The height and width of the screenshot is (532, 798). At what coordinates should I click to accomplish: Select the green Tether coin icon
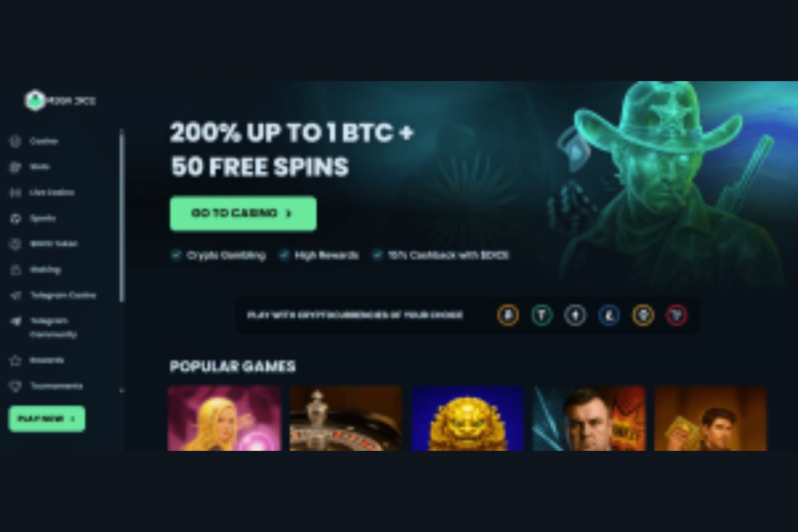(542, 315)
